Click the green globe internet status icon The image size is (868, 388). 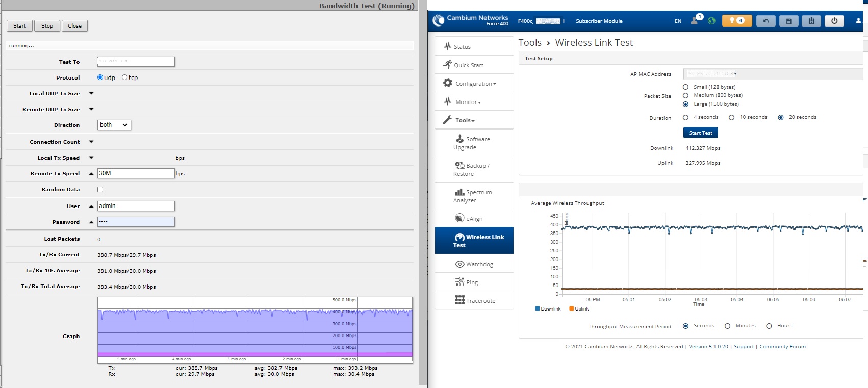(711, 21)
